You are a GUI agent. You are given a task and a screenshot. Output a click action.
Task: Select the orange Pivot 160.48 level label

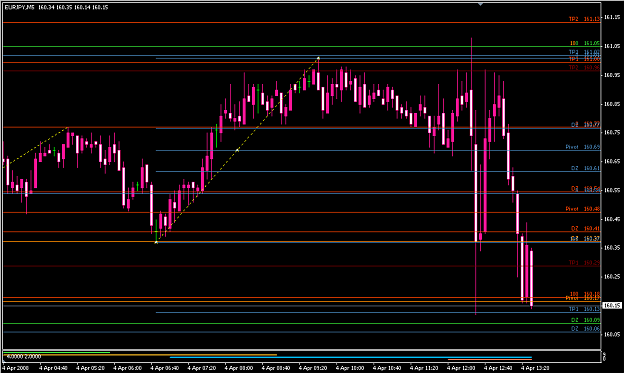[583, 209]
